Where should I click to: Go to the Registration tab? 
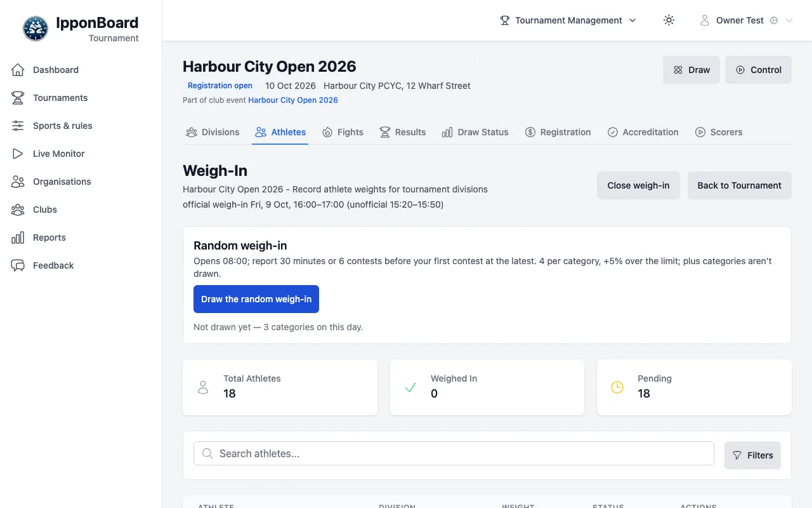tap(558, 132)
